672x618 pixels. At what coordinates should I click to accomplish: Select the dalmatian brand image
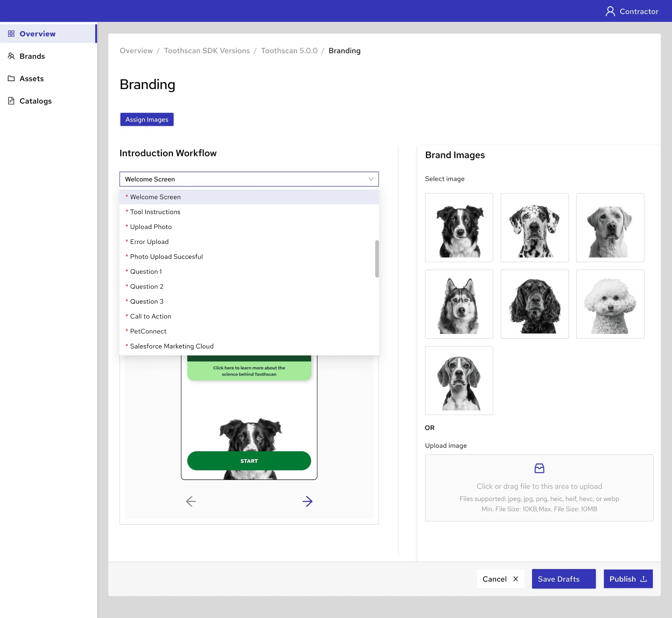click(x=535, y=228)
